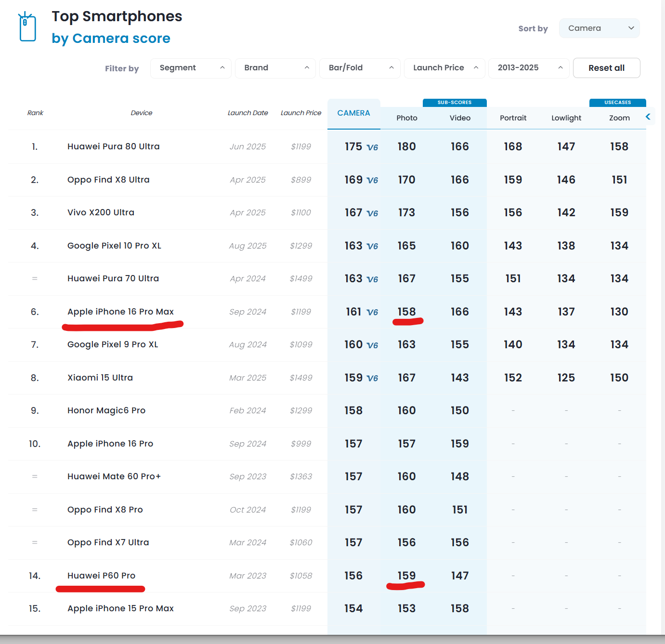Image resolution: width=665 pixels, height=644 pixels.
Task: Click photo score 159 in Huawei P60 Pro row
Action: (x=407, y=576)
